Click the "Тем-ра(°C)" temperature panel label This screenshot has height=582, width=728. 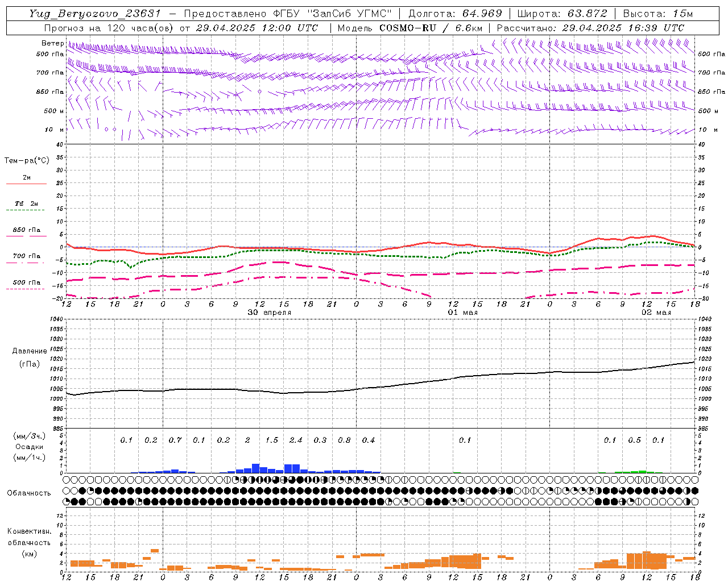[27, 161]
